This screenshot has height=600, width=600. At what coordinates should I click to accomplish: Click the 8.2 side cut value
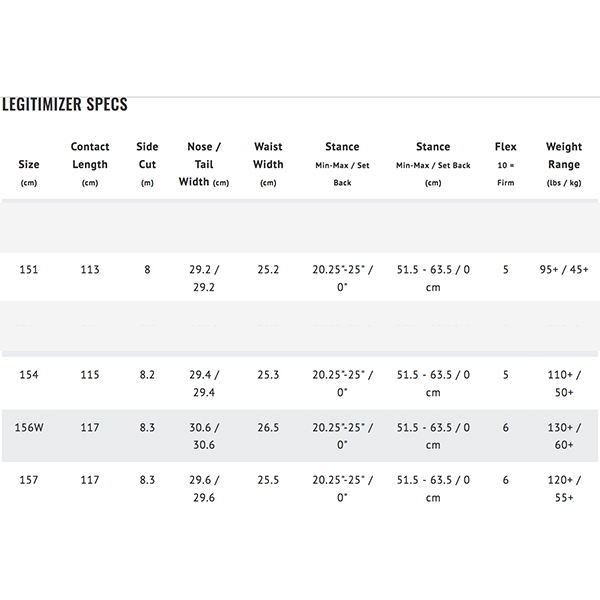[x=147, y=375]
